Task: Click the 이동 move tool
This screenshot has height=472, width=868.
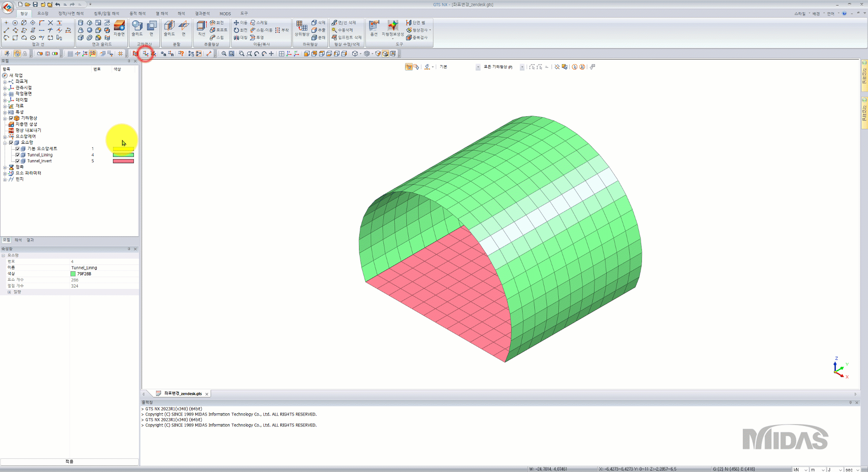Action: tap(241, 23)
